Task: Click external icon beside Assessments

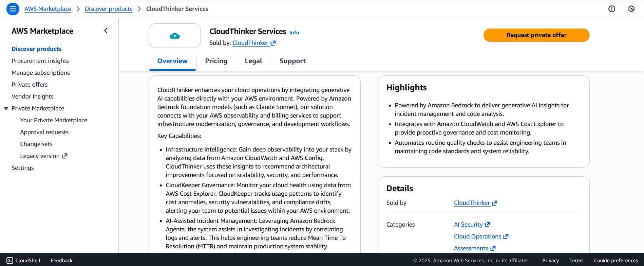Action: tap(493, 248)
